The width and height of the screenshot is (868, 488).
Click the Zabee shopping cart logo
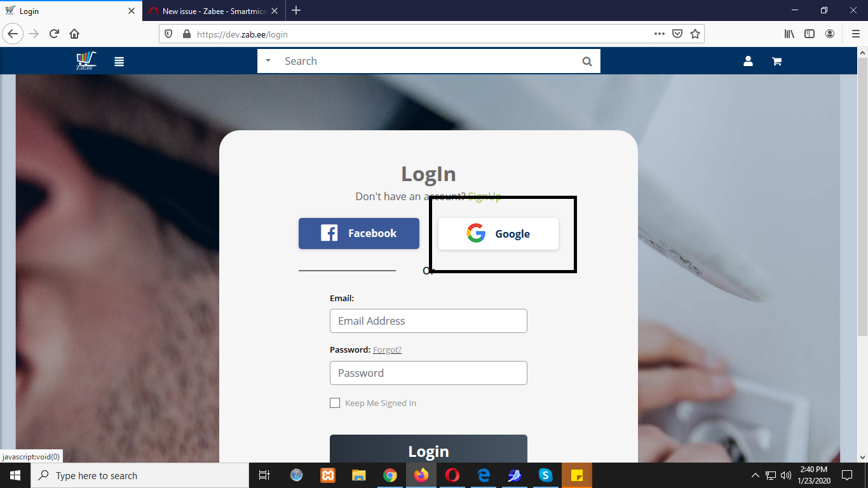pyautogui.click(x=86, y=61)
